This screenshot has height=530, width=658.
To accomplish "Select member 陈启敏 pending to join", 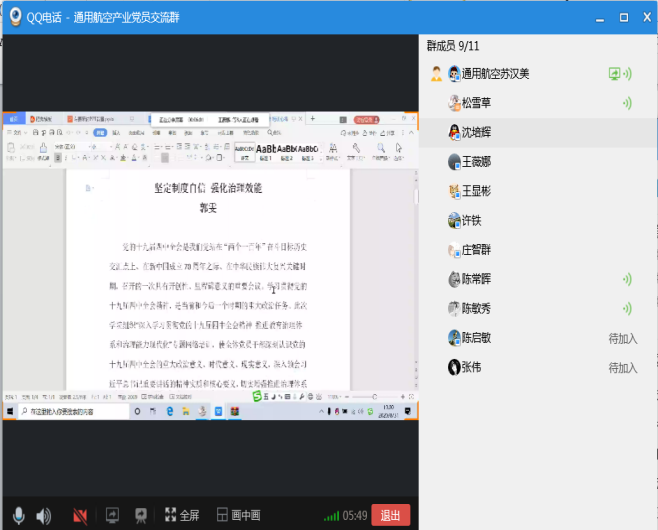I will 490,338.
